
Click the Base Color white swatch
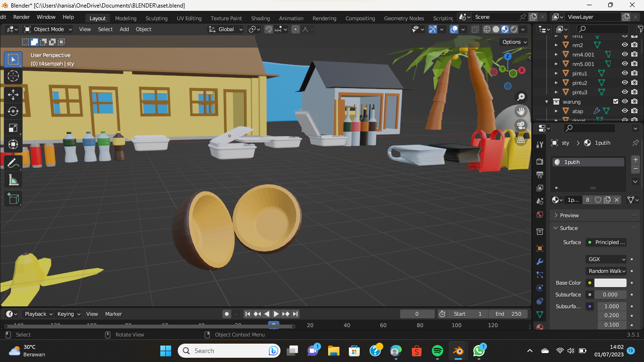[610, 283]
